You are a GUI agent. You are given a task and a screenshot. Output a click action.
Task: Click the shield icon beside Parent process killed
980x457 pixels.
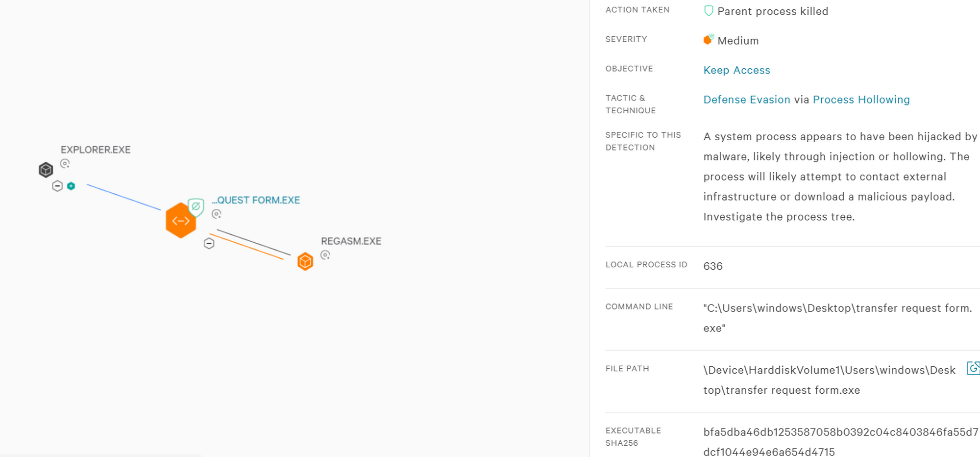tap(708, 10)
